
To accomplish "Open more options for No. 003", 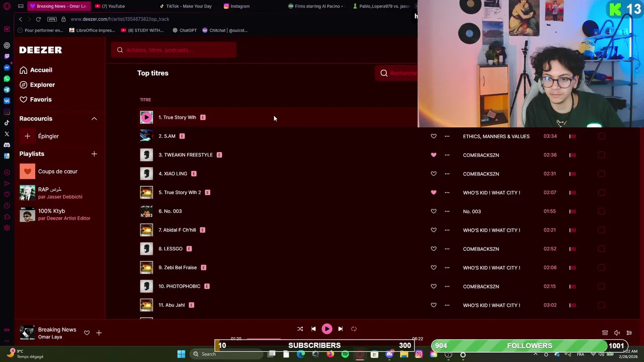I will point(447,211).
